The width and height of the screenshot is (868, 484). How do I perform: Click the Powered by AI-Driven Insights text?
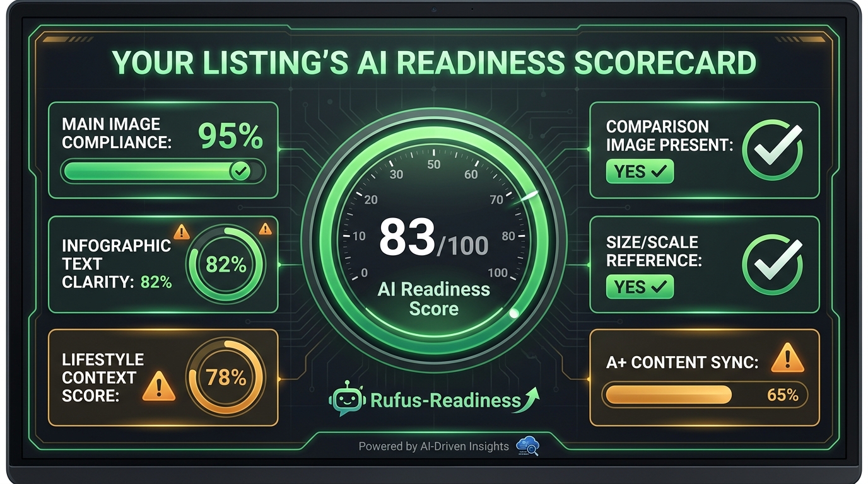point(433,446)
